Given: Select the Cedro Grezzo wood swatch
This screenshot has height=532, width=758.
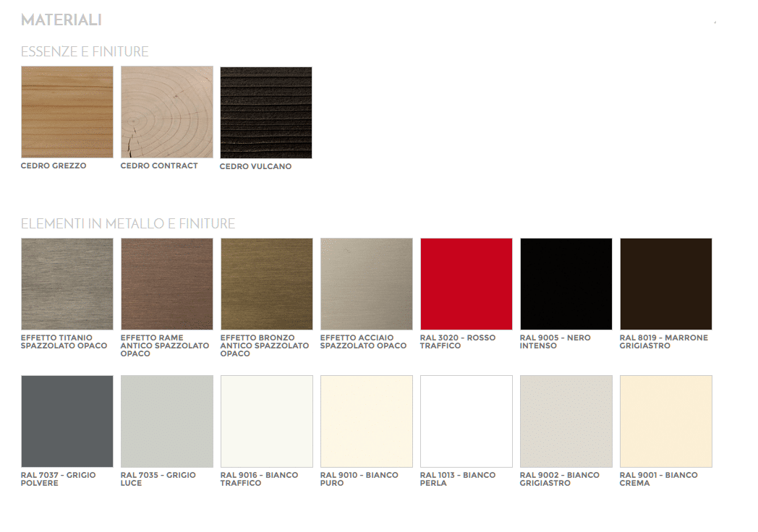Looking at the screenshot, I should (x=67, y=112).
